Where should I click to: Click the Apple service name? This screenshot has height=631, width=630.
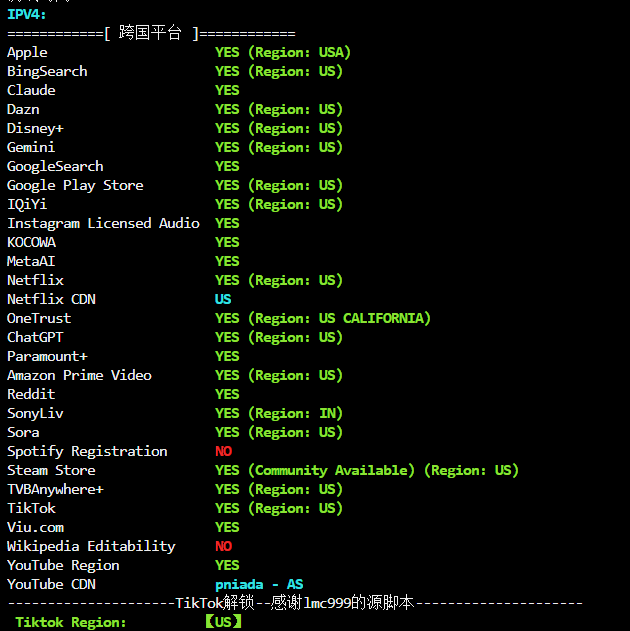(27, 53)
